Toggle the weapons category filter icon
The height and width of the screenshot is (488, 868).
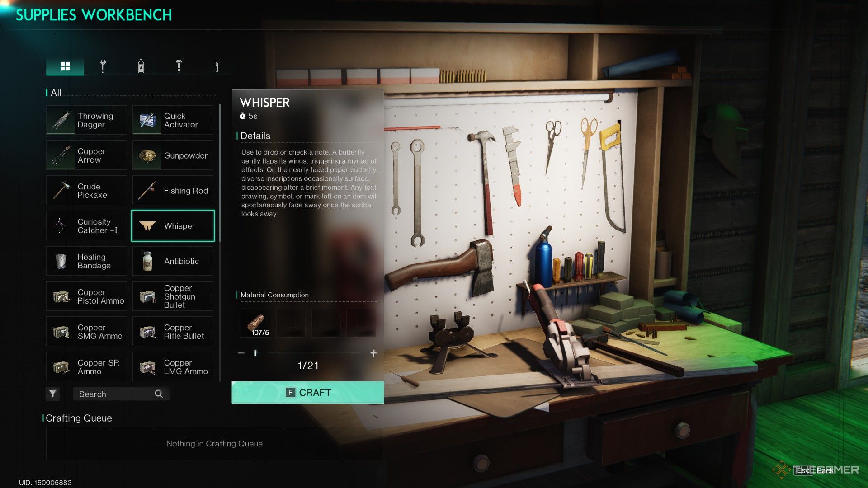click(x=216, y=66)
